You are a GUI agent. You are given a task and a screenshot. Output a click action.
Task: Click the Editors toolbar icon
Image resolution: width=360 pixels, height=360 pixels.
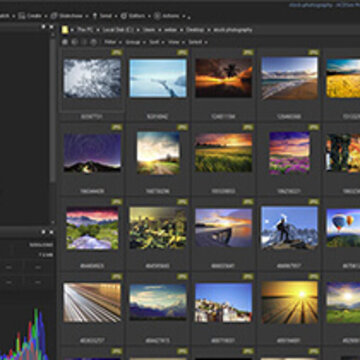[x=124, y=16]
